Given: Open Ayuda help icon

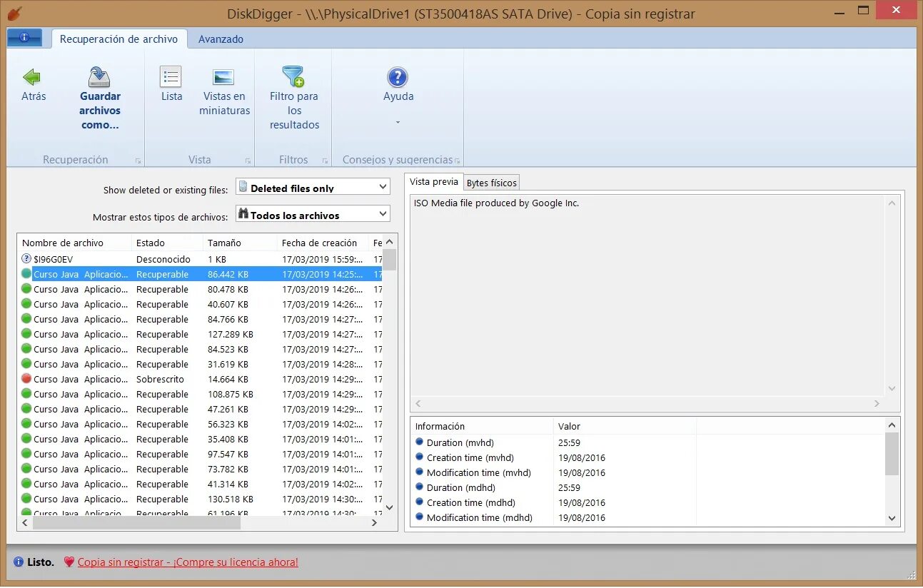Looking at the screenshot, I should [x=398, y=77].
